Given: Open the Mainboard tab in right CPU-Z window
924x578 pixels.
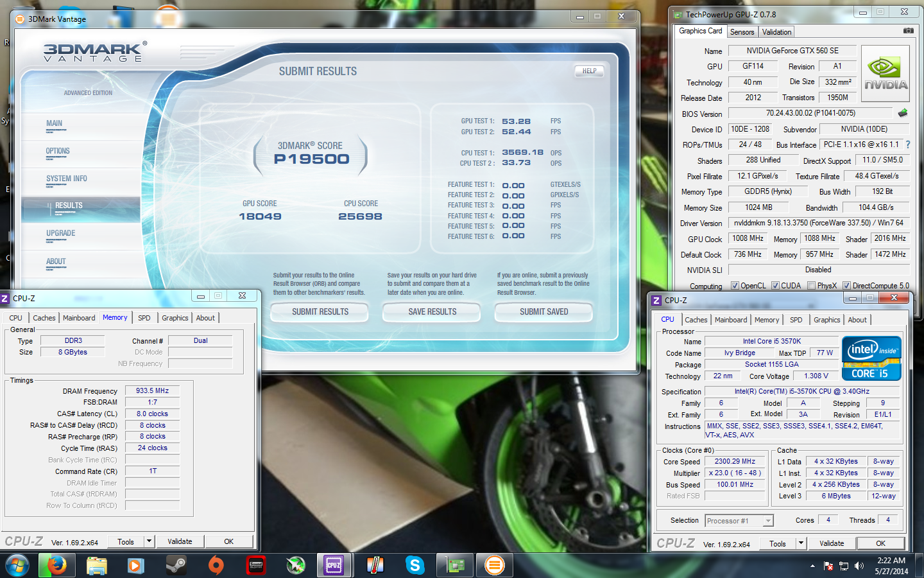Looking at the screenshot, I should 731,320.
